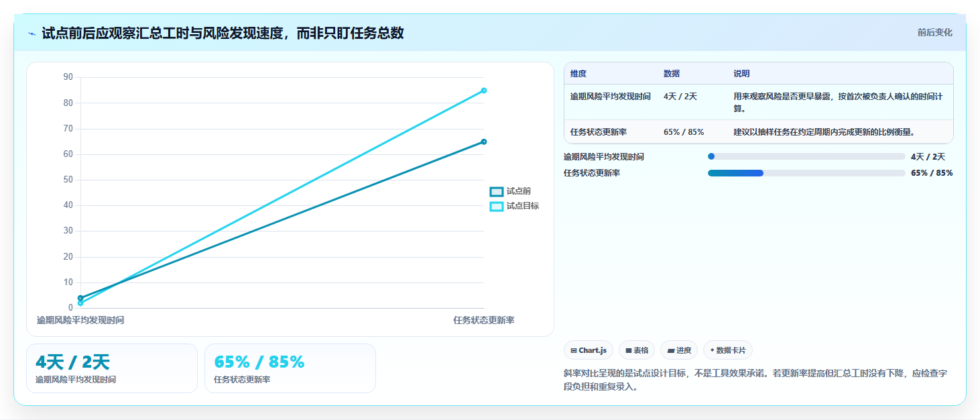The height and width of the screenshot is (420, 980).
Task: Click the 任务状态更新率 label on chart x-axis
Action: tap(484, 320)
